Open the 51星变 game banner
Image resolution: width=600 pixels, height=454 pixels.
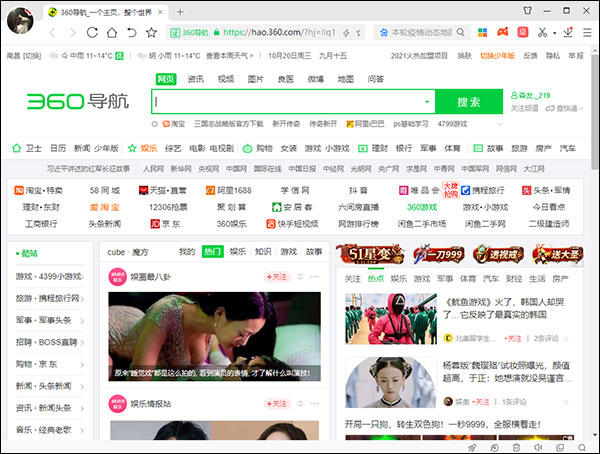370,254
